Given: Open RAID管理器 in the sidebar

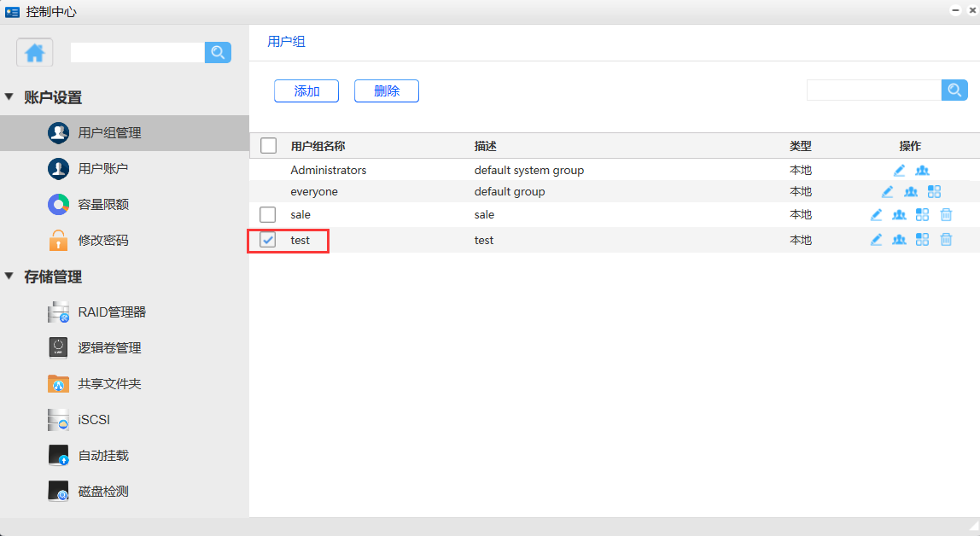Looking at the screenshot, I should coord(112,312).
